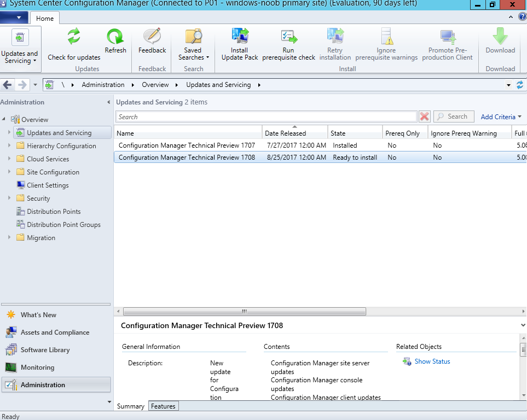Open the Software Library workspace
This screenshot has height=420, width=527.
tap(45, 350)
